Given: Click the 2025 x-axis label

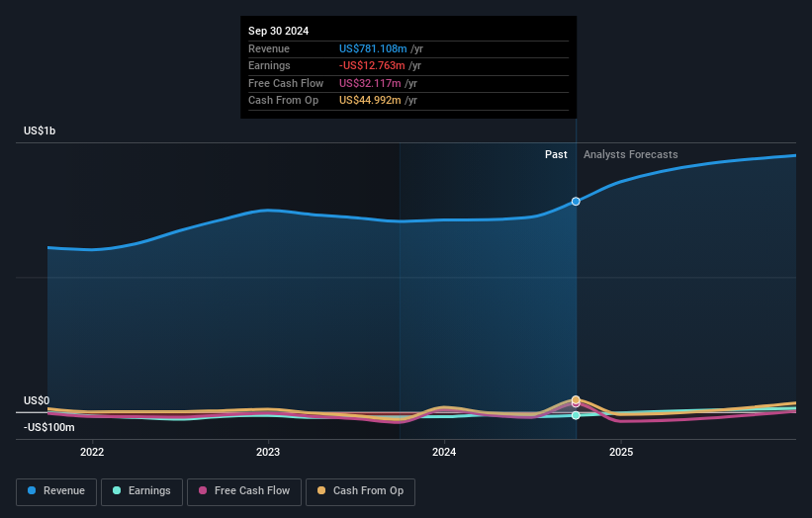Looking at the screenshot, I should click(x=621, y=453).
